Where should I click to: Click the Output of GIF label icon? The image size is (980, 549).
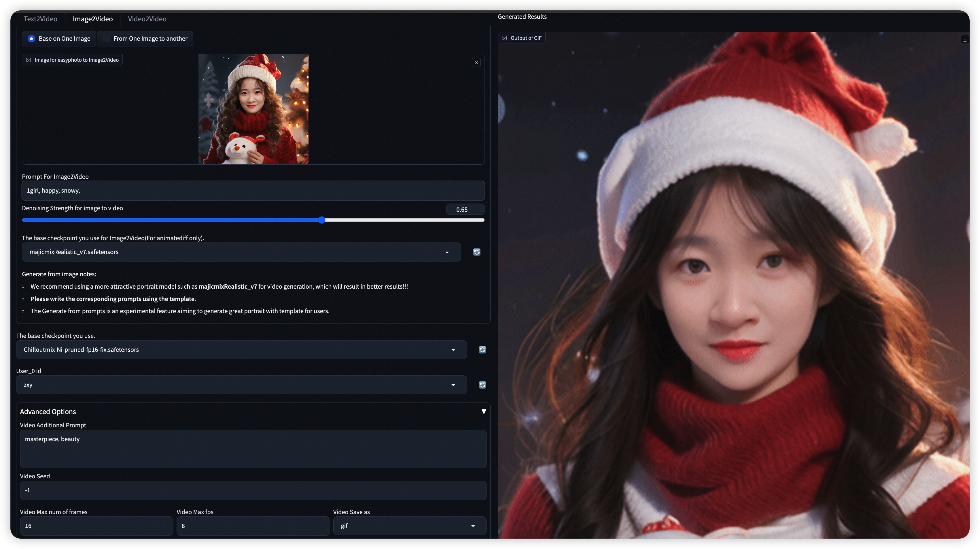504,38
